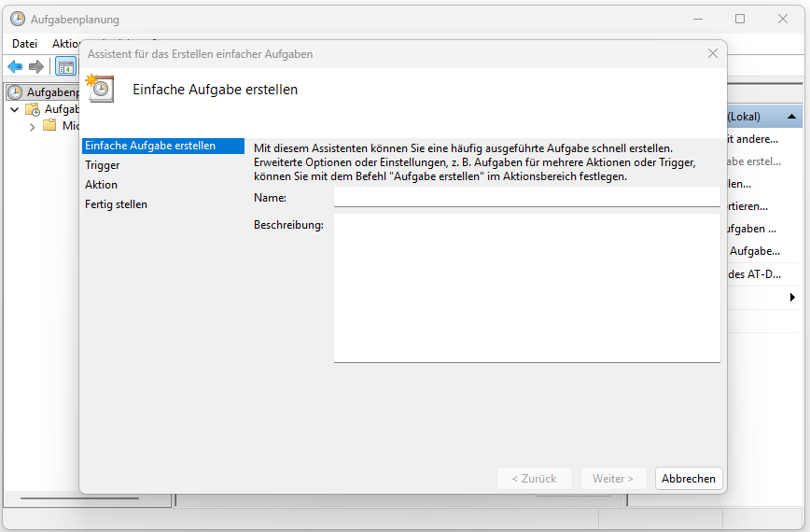The width and height of the screenshot is (810, 532).
Task: Select the Microsoft folder icon in tree
Action: tap(49, 126)
